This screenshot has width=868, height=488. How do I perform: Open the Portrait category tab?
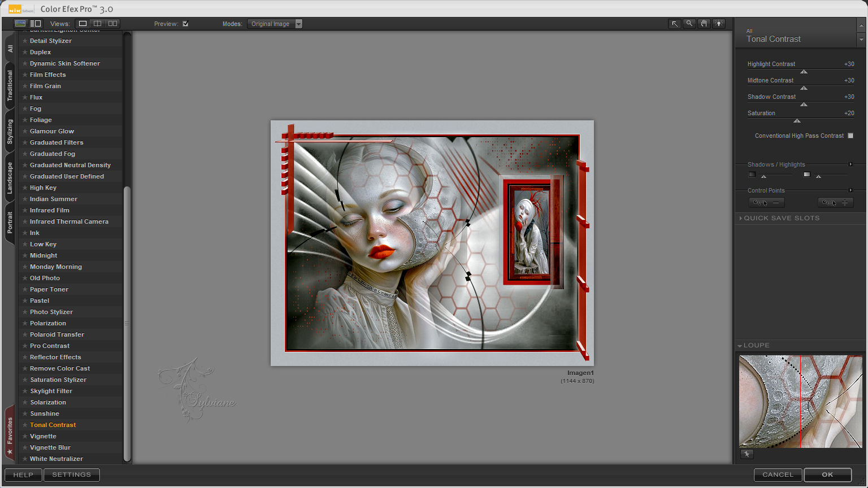click(x=10, y=223)
